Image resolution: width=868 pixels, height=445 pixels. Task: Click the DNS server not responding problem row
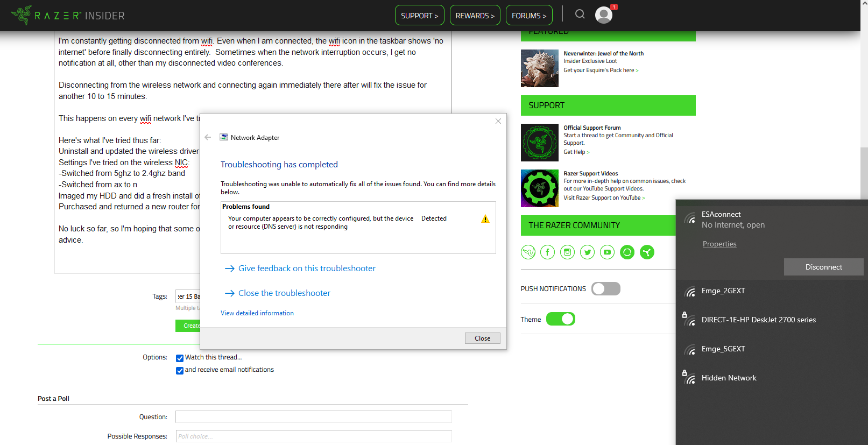pyautogui.click(x=358, y=222)
